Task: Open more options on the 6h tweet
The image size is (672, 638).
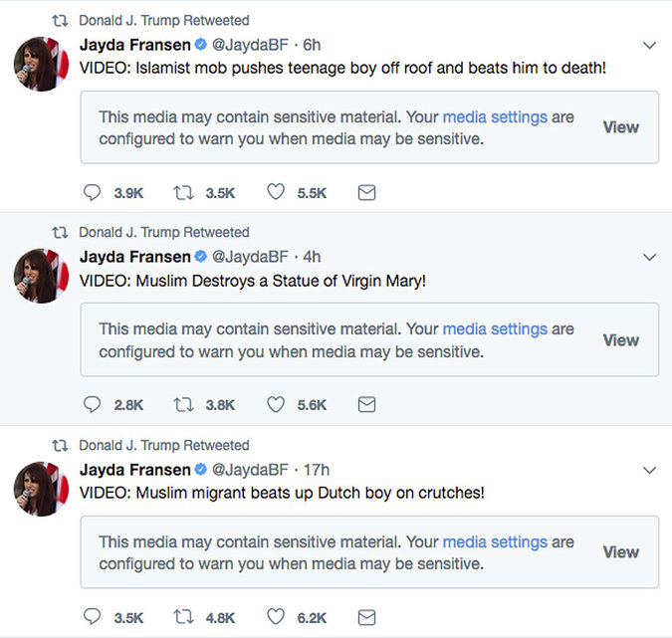Action: (x=649, y=45)
